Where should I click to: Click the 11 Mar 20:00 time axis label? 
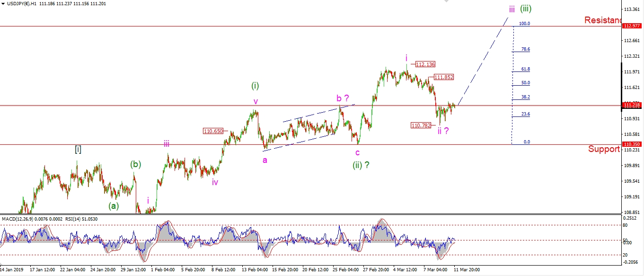tap(466, 269)
